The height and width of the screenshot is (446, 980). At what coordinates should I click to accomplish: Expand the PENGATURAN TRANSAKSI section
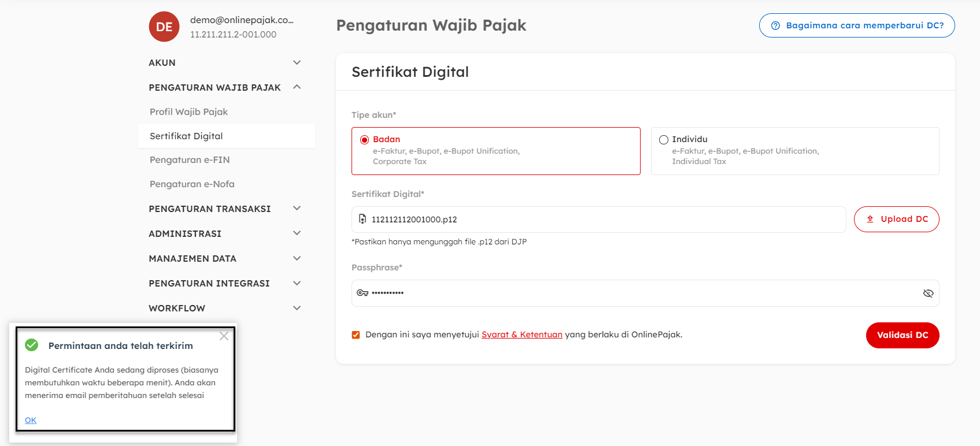pos(297,209)
